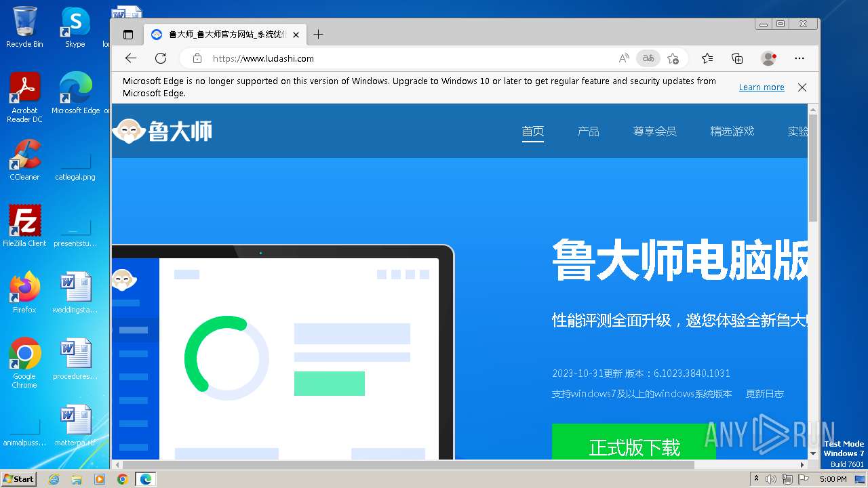Open the 尊享会员 navigation item

tap(655, 131)
